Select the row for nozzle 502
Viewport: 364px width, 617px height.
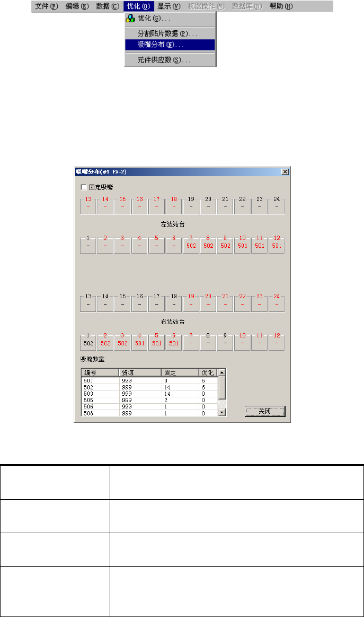[149, 388]
